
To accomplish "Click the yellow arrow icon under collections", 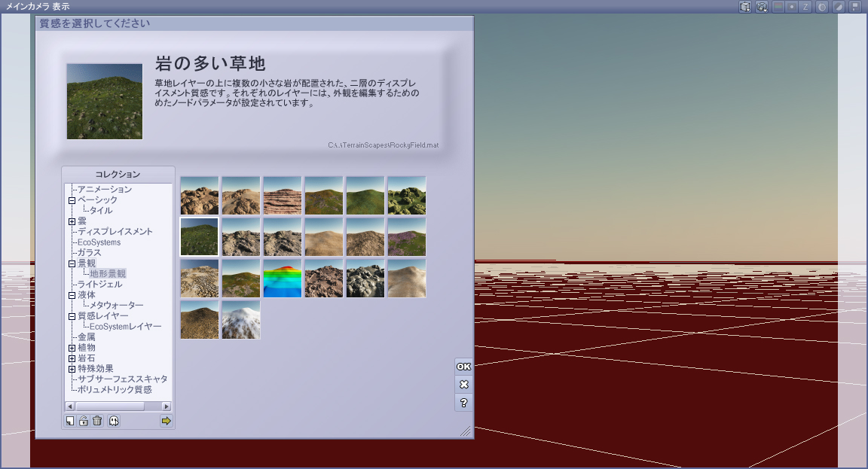I will (166, 421).
